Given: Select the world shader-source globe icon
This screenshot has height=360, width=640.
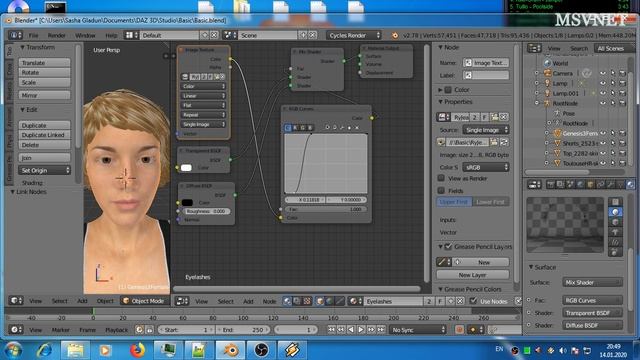Looking at the screenshot, I should pyautogui.click(x=330, y=301).
